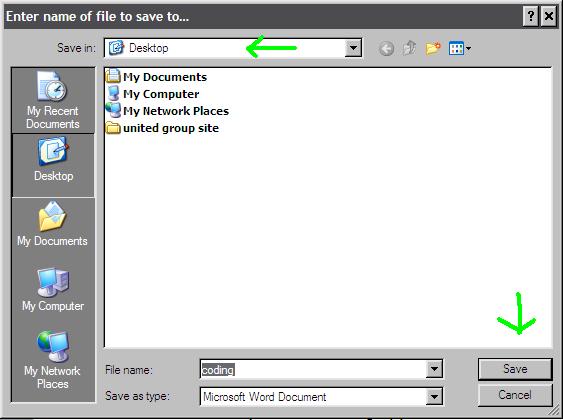The width and height of the screenshot is (563, 420).
Task: Jump to My Computer in places bar
Action: point(53,289)
